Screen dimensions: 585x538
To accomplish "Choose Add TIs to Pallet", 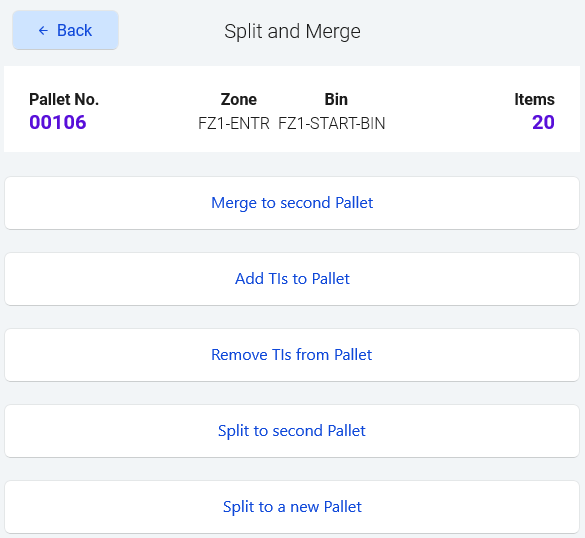I will click(292, 279).
